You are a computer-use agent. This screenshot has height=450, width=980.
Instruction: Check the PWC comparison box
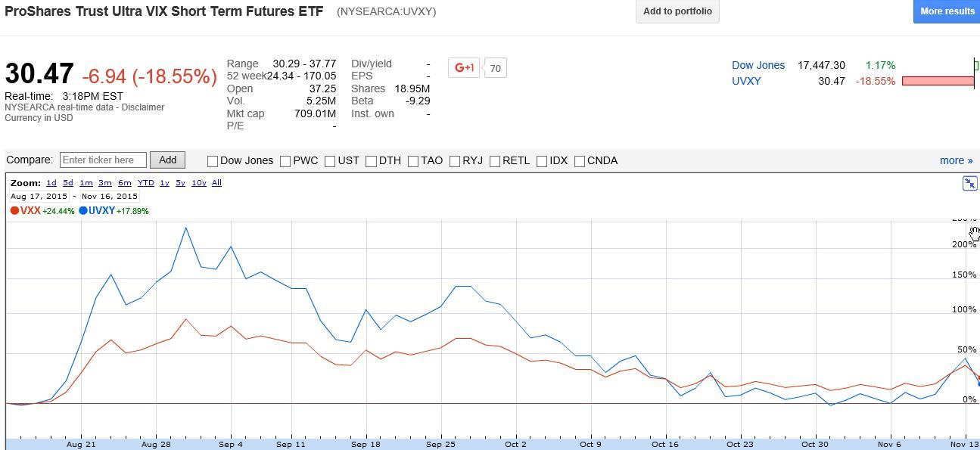pos(285,160)
